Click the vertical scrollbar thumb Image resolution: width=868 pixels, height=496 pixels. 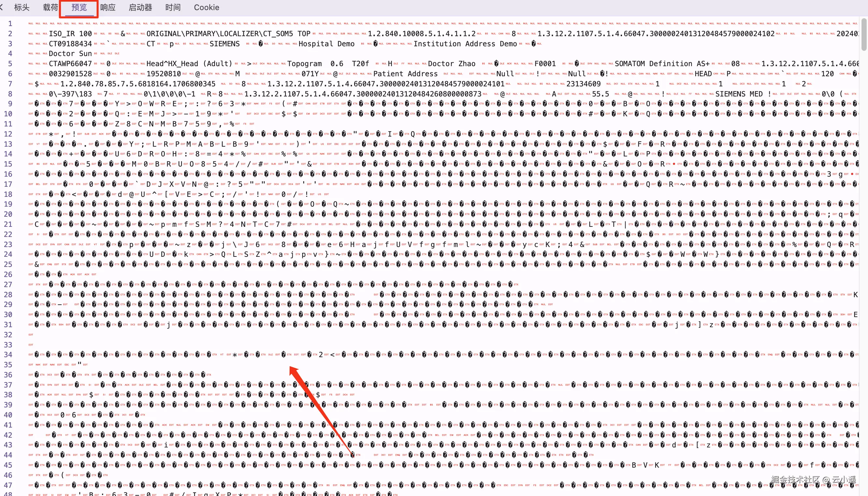864,34
